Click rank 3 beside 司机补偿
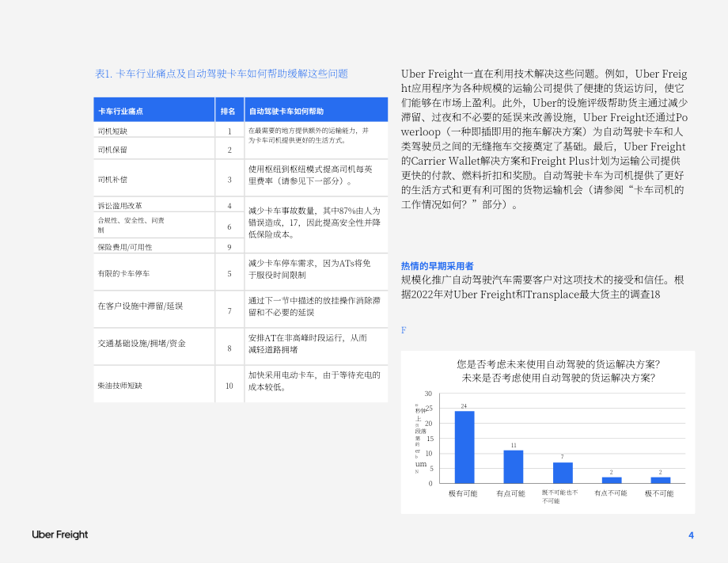This screenshot has height=563, width=728. click(x=229, y=180)
